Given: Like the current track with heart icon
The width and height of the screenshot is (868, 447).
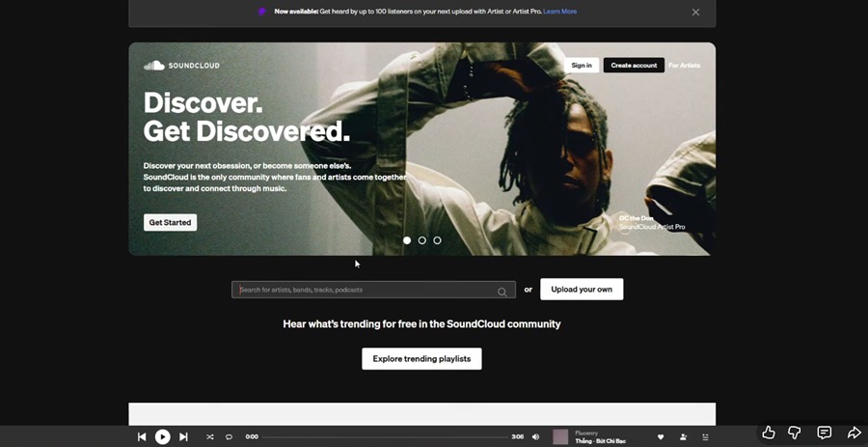Looking at the screenshot, I should [x=661, y=437].
